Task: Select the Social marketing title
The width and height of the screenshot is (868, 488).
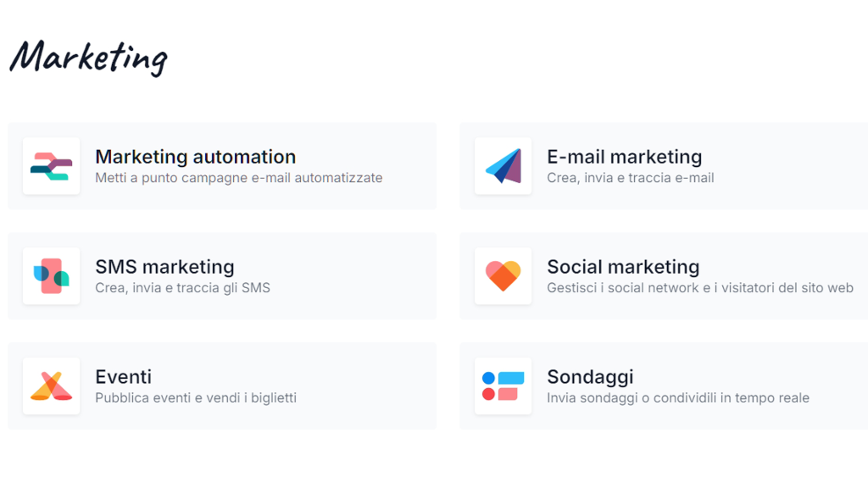Action: pos(623,267)
